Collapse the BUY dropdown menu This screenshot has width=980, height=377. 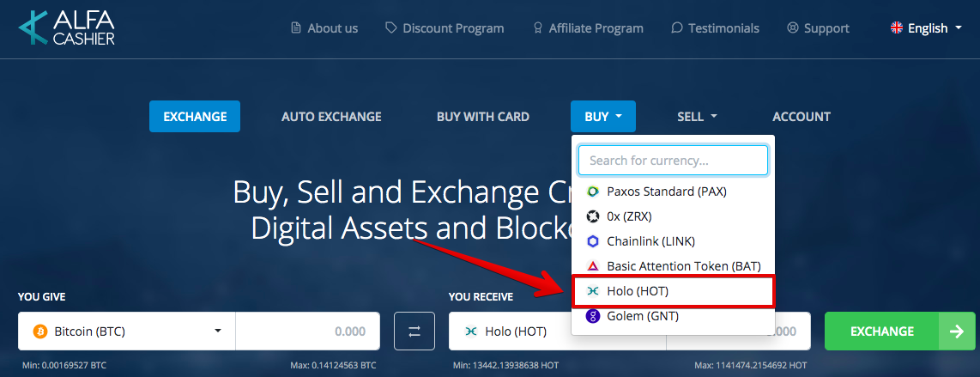[602, 117]
